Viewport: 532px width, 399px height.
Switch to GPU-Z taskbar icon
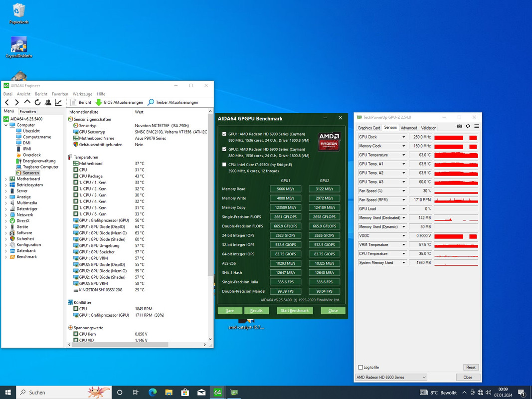tap(234, 392)
